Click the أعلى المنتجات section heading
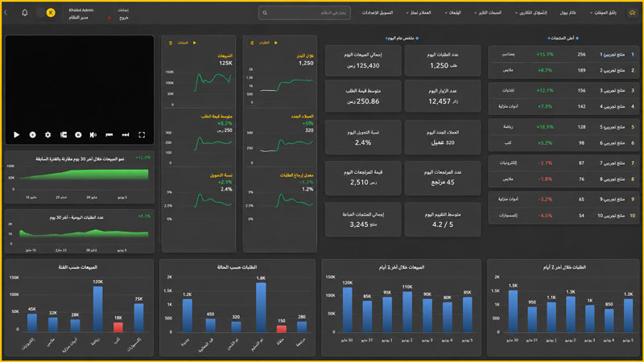This screenshot has width=644, height=362. pyautogui.click(x=563, y=38)
